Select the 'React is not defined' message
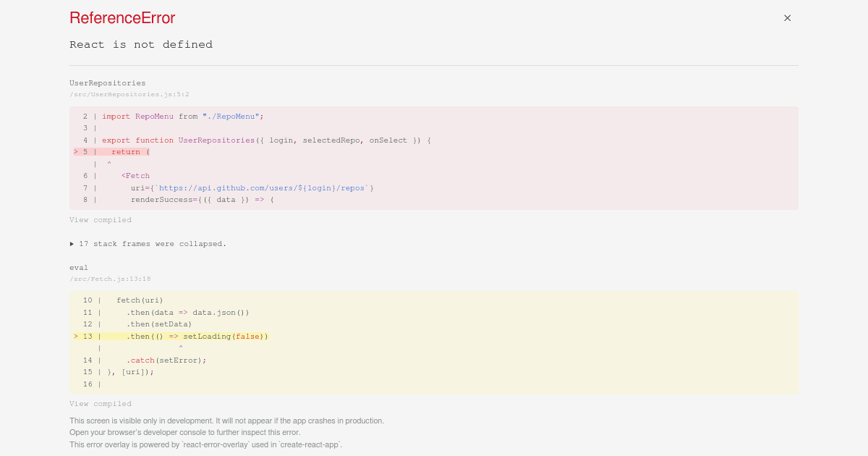 (x=141, y=44)
